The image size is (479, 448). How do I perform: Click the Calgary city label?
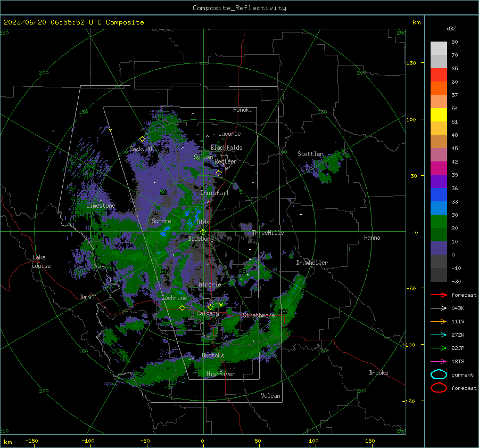point(208,313)
